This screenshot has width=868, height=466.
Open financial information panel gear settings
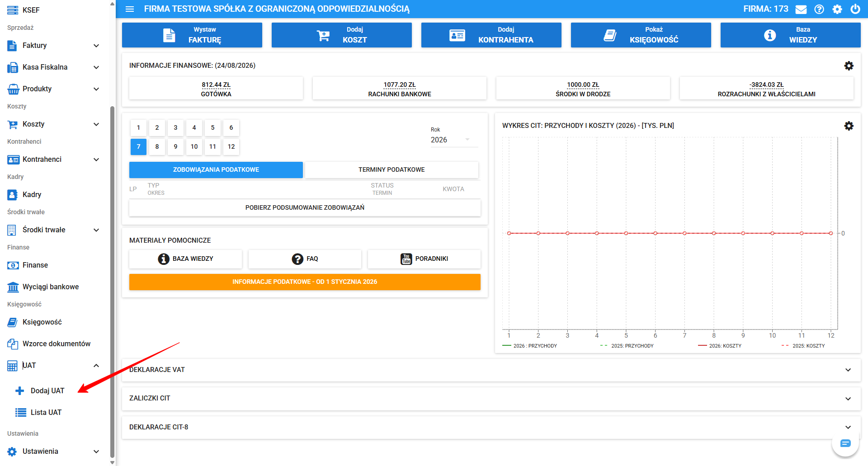click(x=849, y=66)
